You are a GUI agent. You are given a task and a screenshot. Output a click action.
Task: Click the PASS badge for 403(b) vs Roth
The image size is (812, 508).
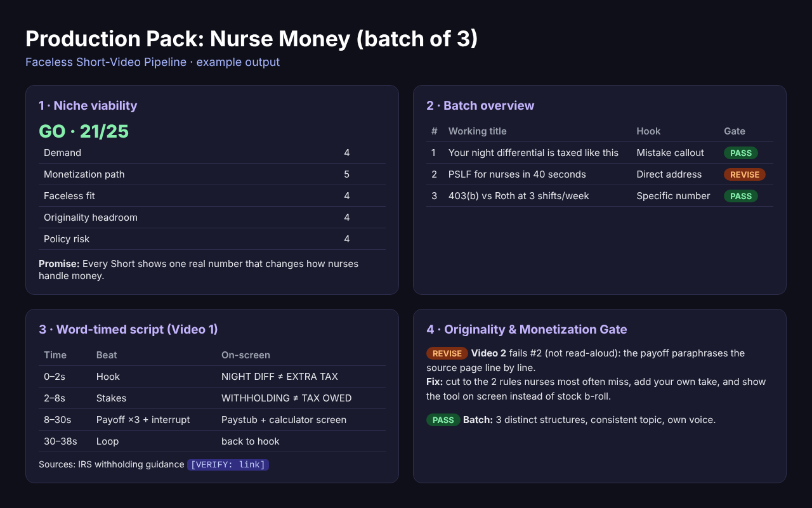(741, 196)
